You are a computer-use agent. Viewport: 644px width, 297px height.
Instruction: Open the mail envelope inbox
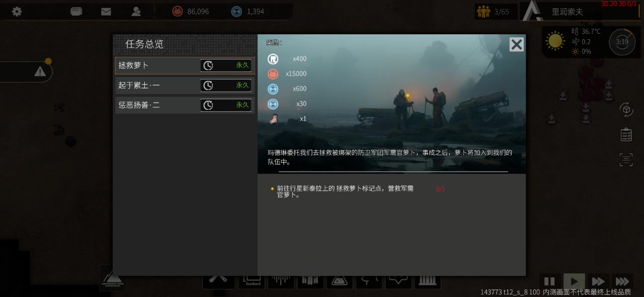106,11
